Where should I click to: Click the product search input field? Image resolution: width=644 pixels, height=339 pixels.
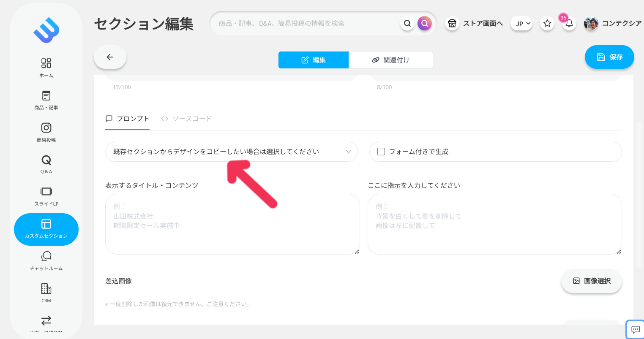click(x=313, y=23)
